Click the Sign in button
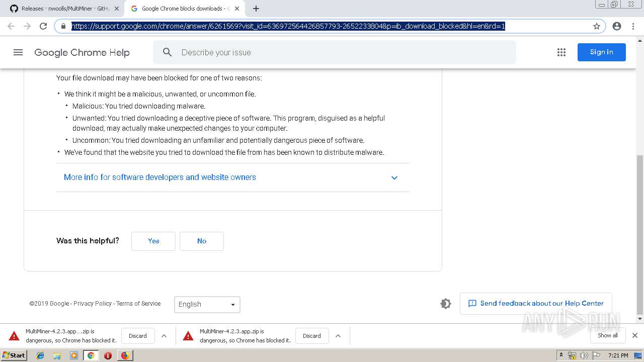The image size is (644, 362). pos(602,52)
